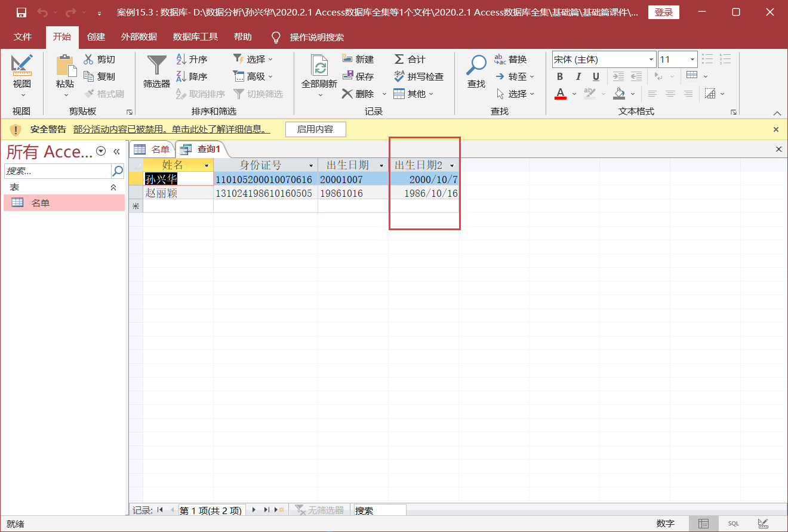This screenshot has width=788, height=532.
Task: Click 启用内容 button
Action: click(x=315, y=129)
